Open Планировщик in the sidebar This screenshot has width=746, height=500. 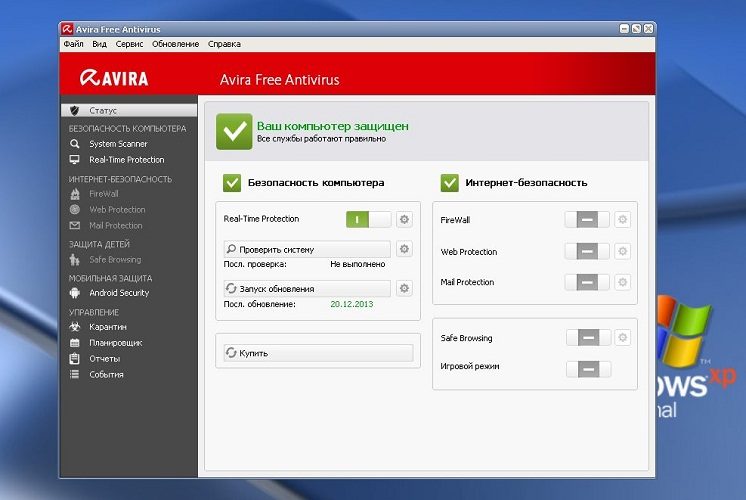(116, 343)
